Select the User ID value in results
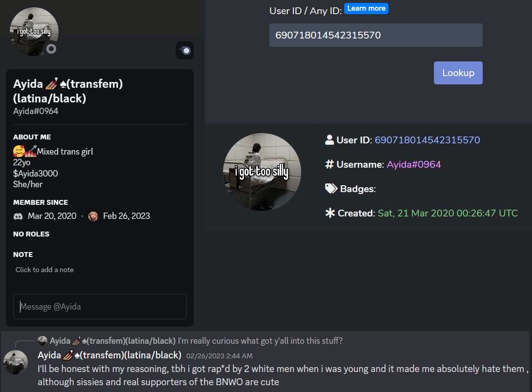 click(x=427, y=140)
